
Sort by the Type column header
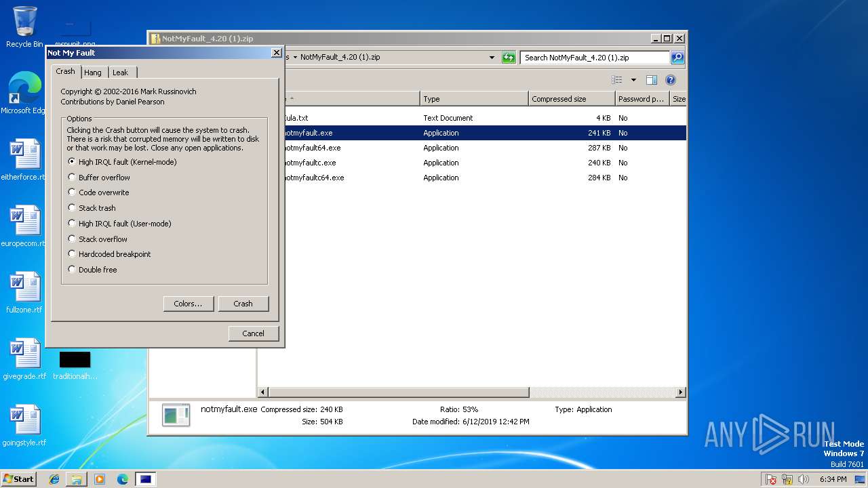pyautogui.click(x=474, y=99)
